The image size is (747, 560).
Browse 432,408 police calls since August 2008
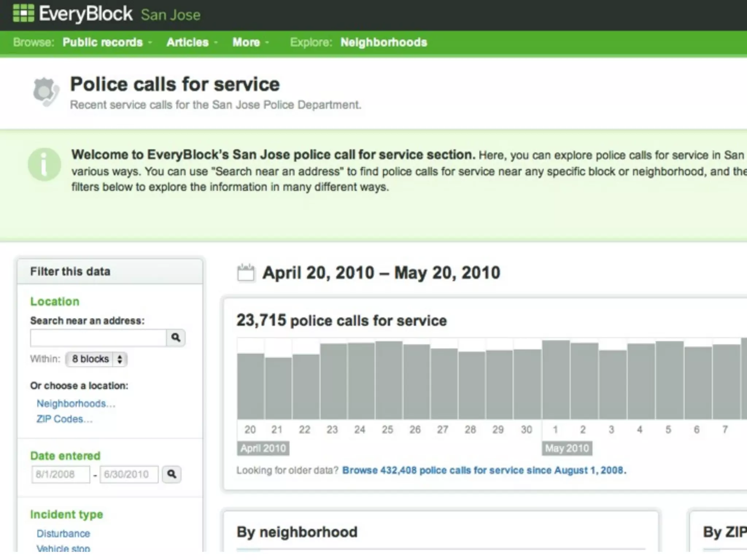(x=484, y=470)
